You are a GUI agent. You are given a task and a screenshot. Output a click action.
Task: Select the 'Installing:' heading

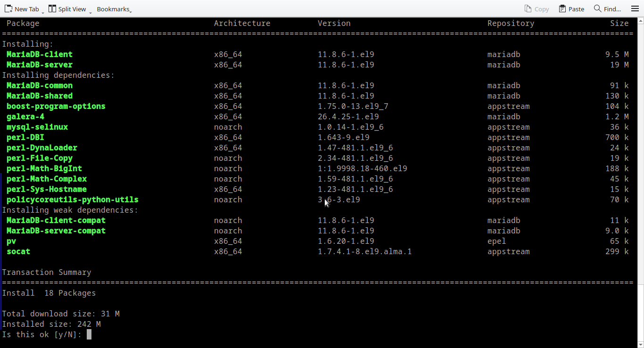click(28, 44)
